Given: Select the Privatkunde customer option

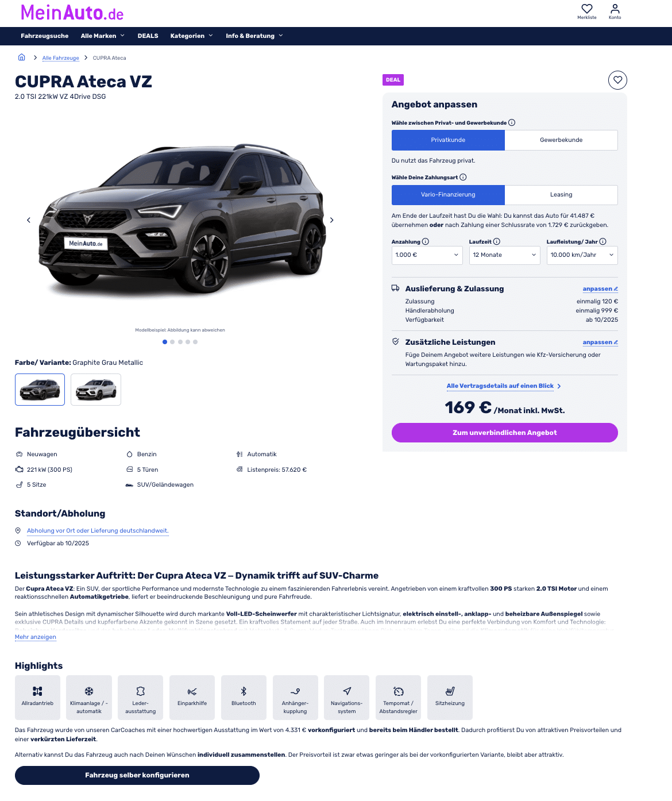Looking at the screenshot, I should pyautogui.click(x=448, y=140).
